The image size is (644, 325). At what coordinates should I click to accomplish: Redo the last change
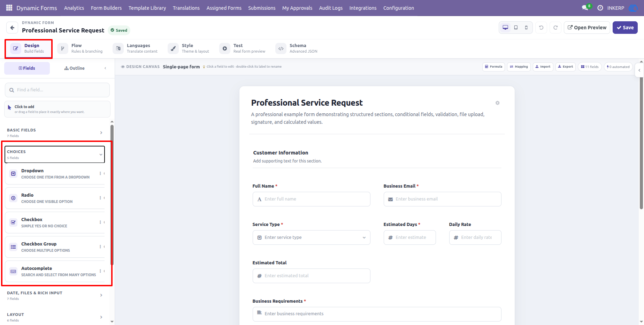pyautogui.click(x=555, y=28)
